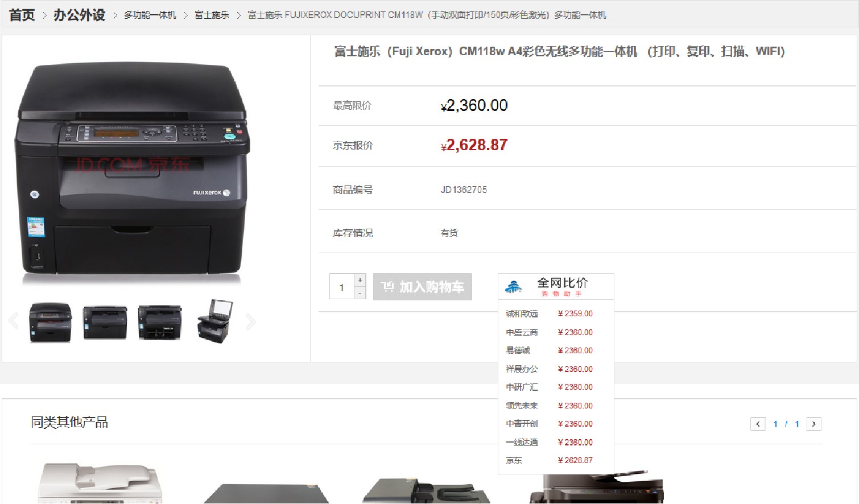Screen dimensions: 859x504
Task: Click the 京东报价 ¥2,628.87 price
Action: pyautogui.click(x=474, y=145)
